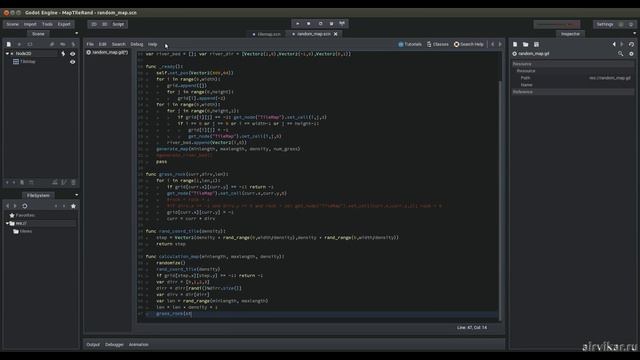Go to previous object in Inspector history

point(614,44)
